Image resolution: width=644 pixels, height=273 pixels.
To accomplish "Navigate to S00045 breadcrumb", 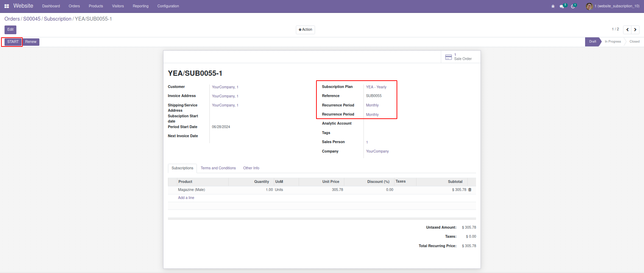I will tap(32, 19).
